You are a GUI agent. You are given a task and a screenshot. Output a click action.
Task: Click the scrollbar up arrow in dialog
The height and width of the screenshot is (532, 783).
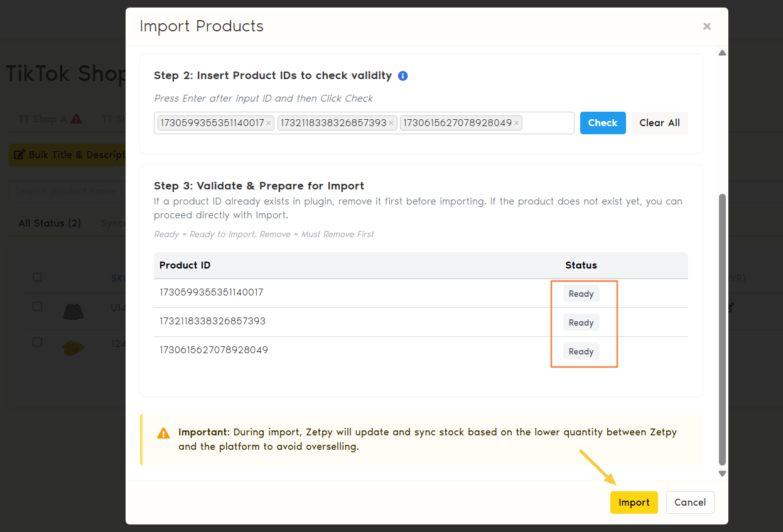click(x=722, y=53)
